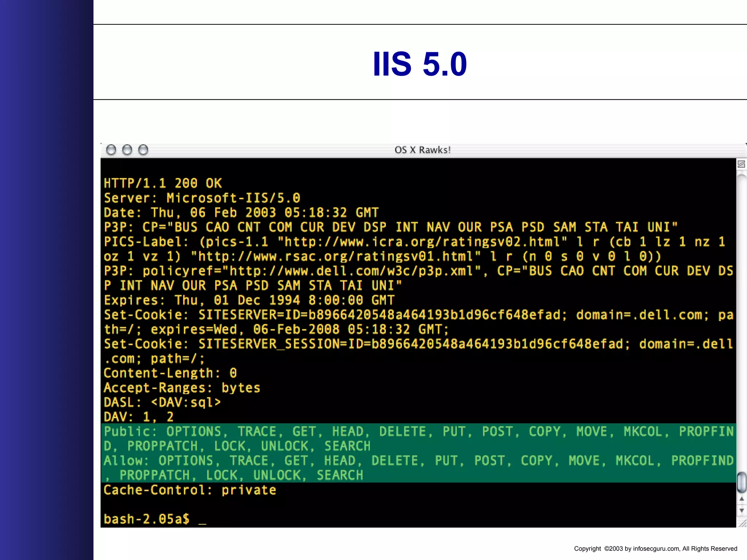Click the 'bash-2.05a$' prompt

[147, 519]
